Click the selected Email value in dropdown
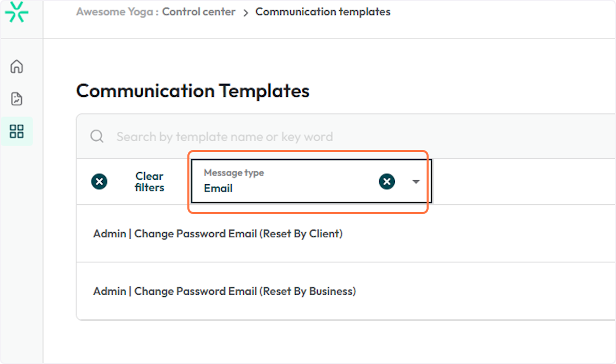 (218, 188)
